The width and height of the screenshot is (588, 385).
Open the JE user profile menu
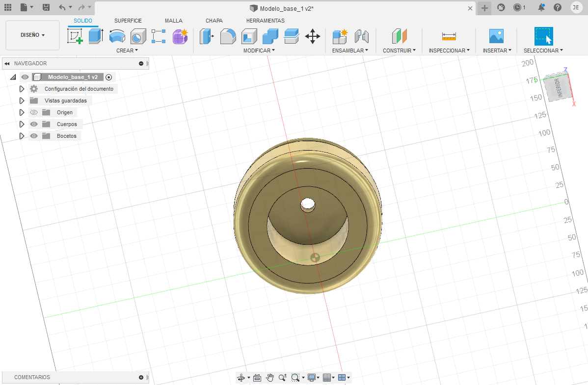(x=576, y=7)
